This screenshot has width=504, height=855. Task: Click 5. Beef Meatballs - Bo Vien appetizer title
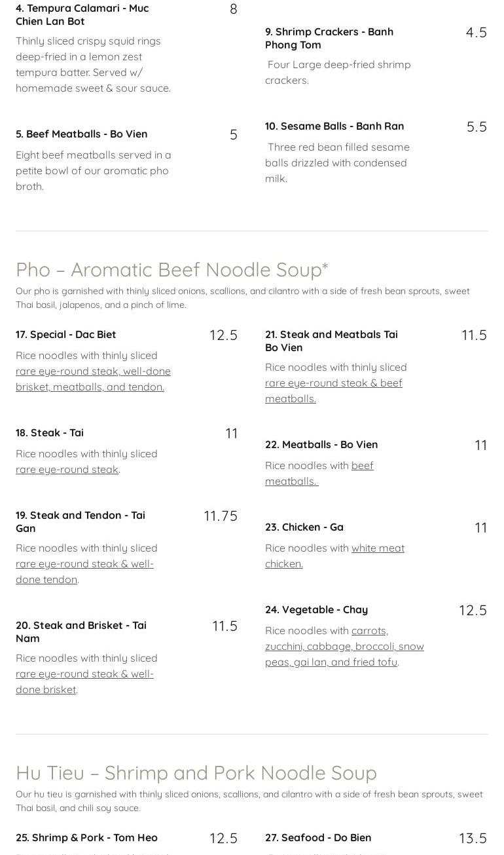81,134
